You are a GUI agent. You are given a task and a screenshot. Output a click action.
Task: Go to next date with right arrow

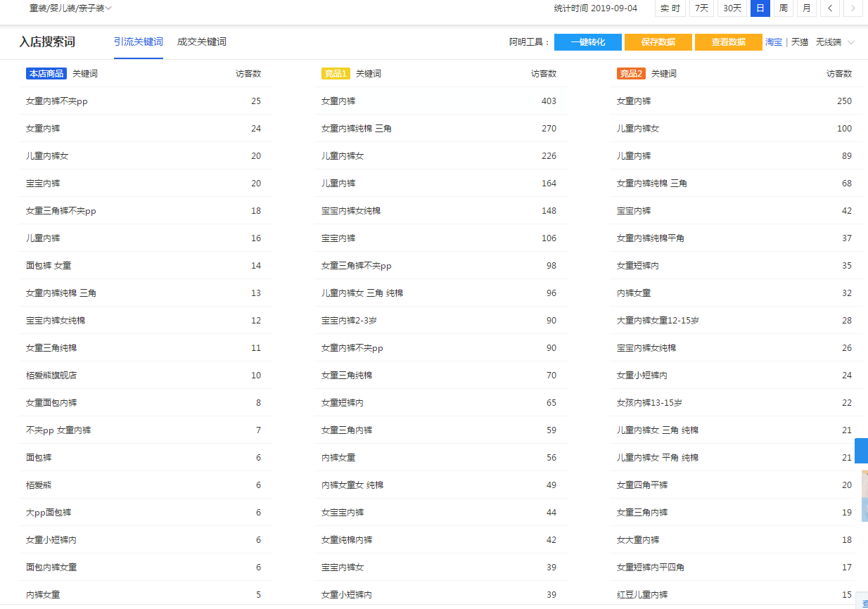[x=853, y=8]
